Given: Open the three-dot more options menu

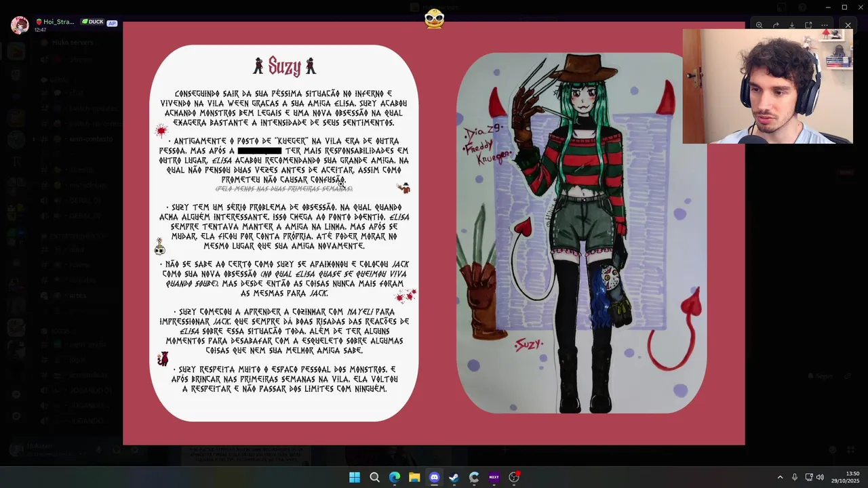Looking at the screenshot, I should pos(825,25).
